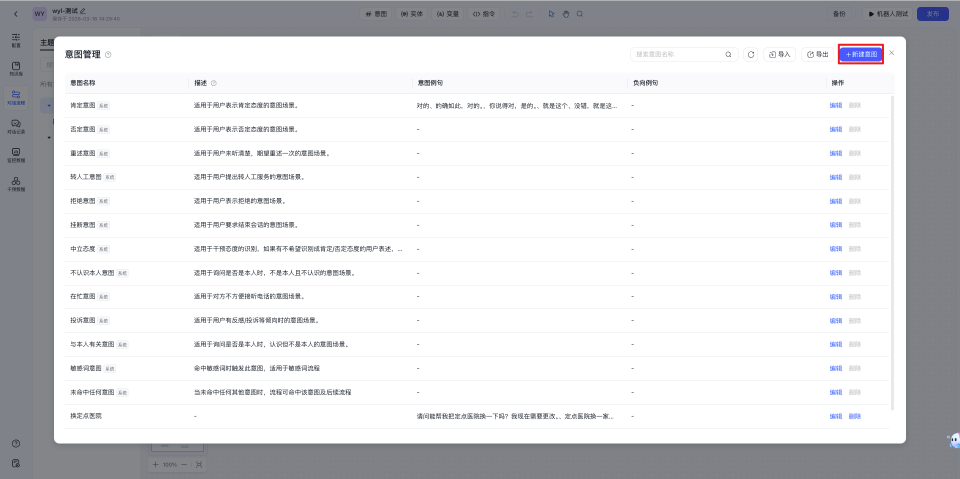Click the back arrow in the top bar
The image size is (960, 479).
click(15, 14)
